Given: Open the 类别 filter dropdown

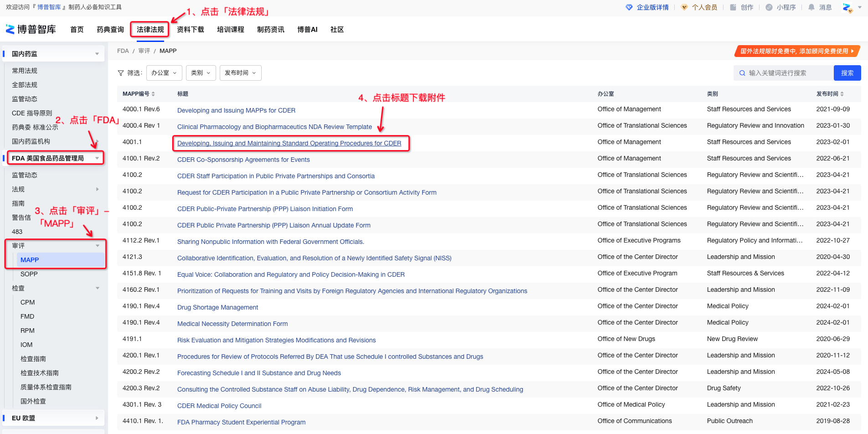Looking at the screenshot, I should [x=201, y=73].
